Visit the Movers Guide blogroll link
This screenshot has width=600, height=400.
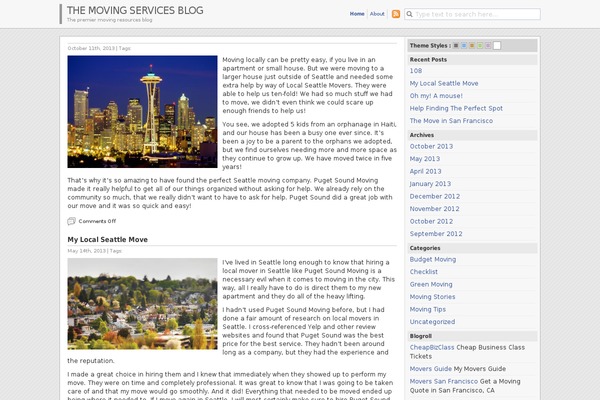coord(430,369)
